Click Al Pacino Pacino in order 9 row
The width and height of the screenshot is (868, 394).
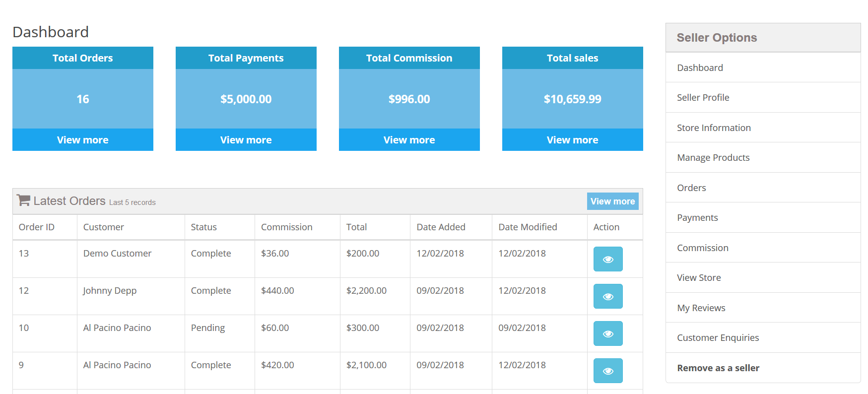point(117,365)
